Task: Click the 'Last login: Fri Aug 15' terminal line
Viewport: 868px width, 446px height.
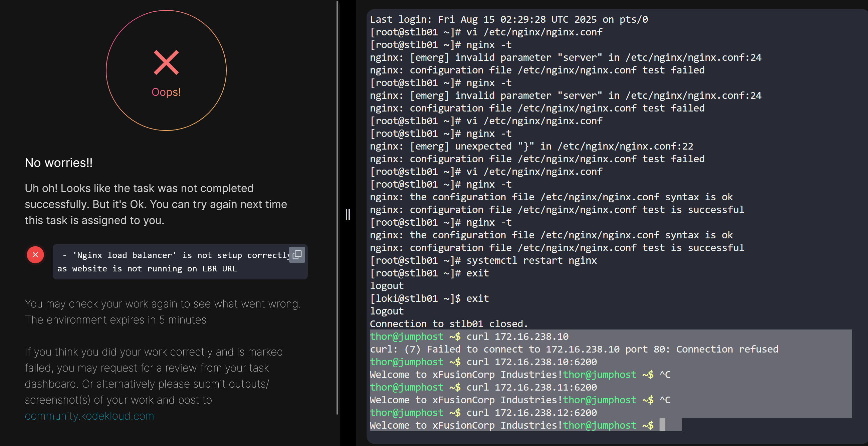Action: coord(509,20)
